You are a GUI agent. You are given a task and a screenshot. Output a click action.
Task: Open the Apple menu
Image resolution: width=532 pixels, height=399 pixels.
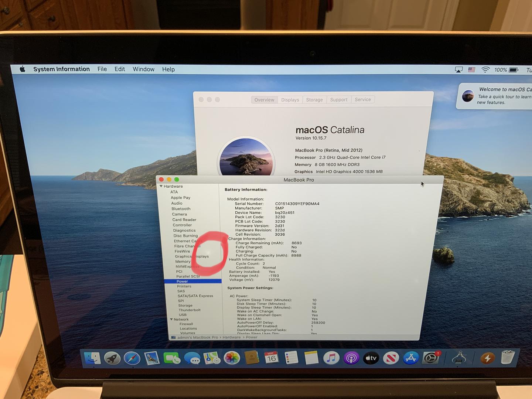(23, 69)
